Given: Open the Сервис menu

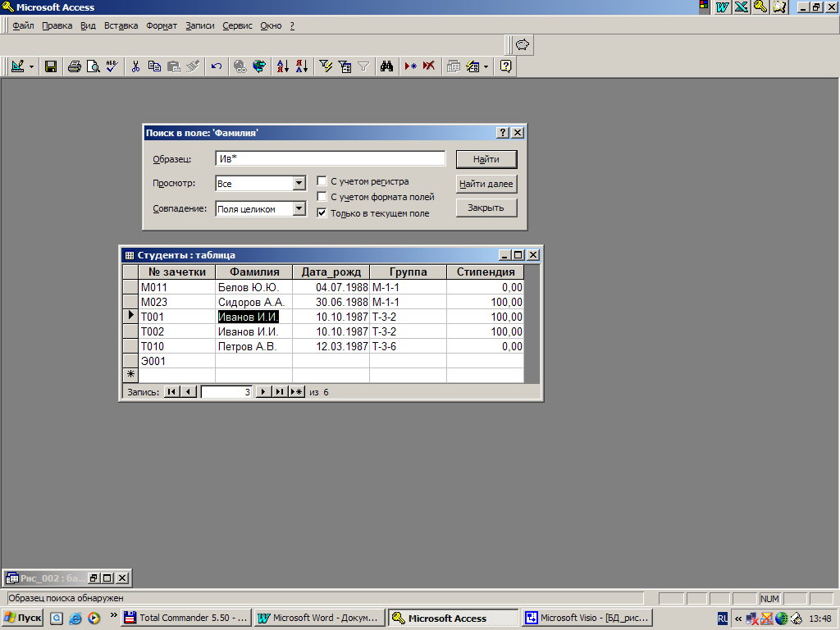Looking at the screenshot, I should point(237,25).
